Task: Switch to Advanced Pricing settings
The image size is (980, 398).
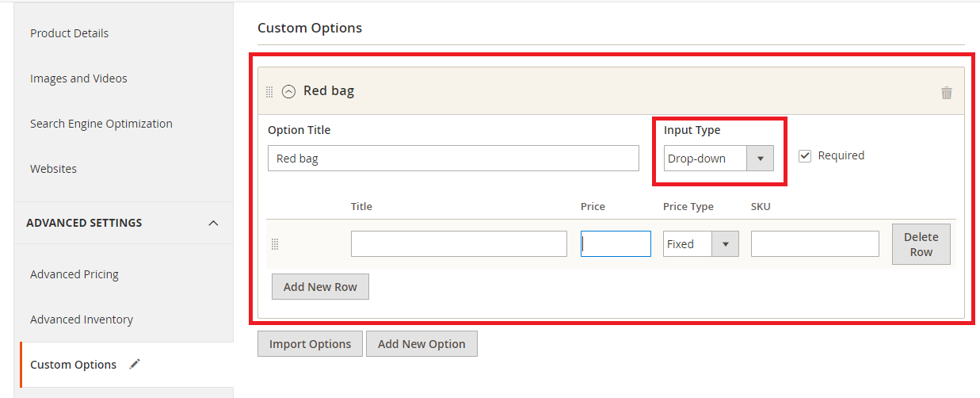Action: point(74,274)
